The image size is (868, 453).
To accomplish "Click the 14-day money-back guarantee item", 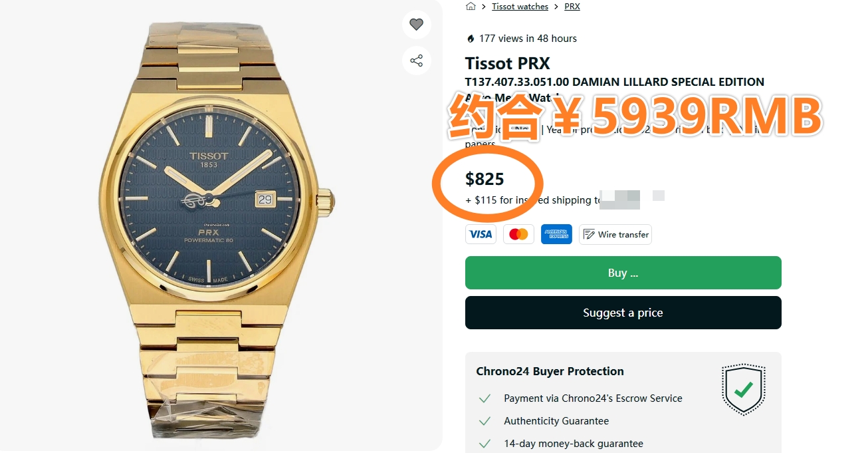I will (561, 444).
